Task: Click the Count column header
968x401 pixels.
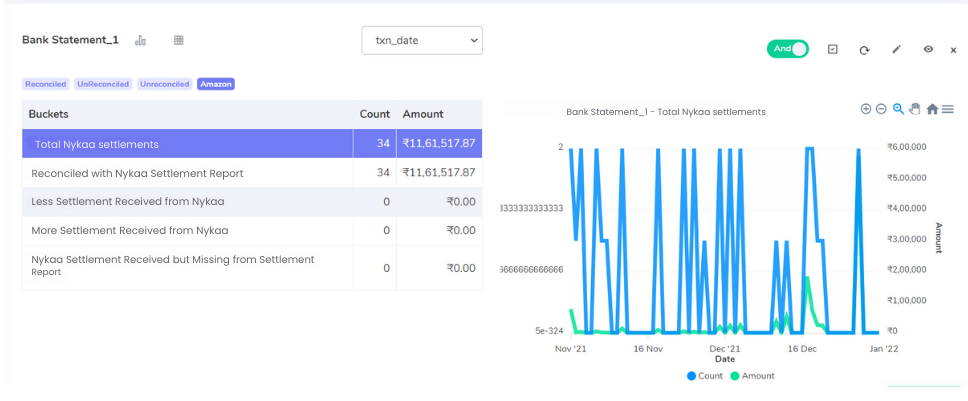Action: tap(375, 114)
